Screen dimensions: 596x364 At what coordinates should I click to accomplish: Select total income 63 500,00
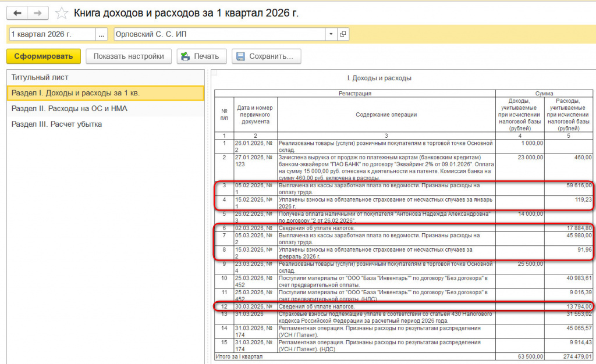point(520,357)
